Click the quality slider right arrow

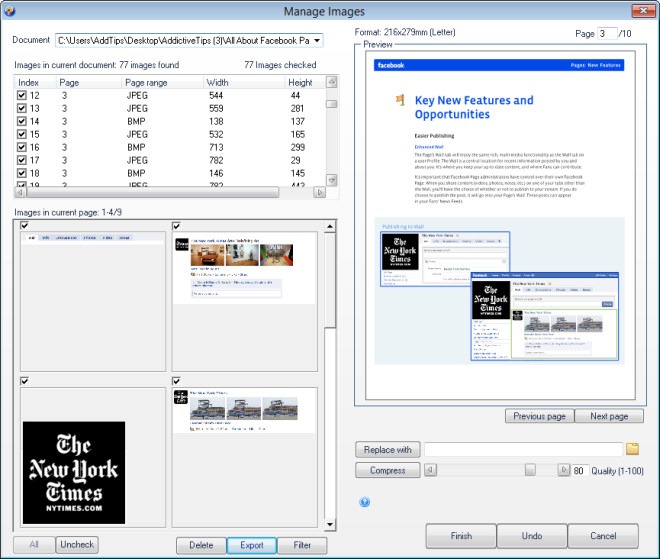coord(564,470)
